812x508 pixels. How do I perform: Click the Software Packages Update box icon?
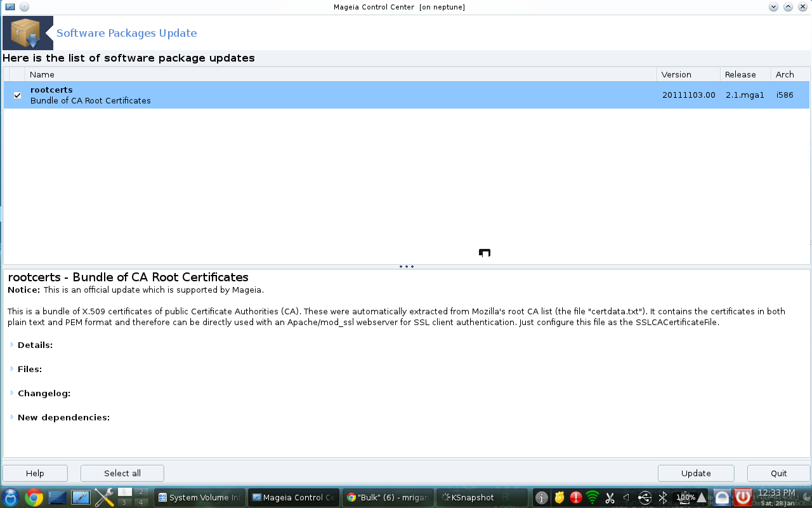click(x=28, y=33)
